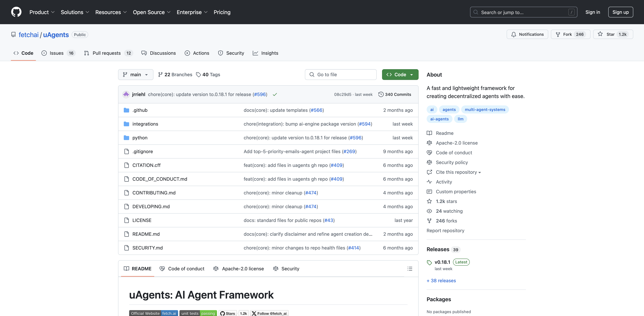644x316 pixels.
Task: Click the Readme book icon in About
Action: [x=429, y=133]
